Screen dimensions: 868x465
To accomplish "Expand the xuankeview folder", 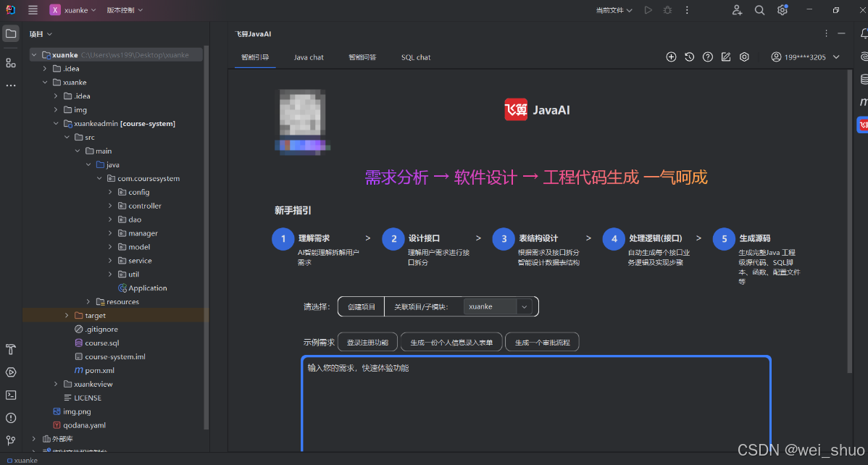I will pos(56,384).
